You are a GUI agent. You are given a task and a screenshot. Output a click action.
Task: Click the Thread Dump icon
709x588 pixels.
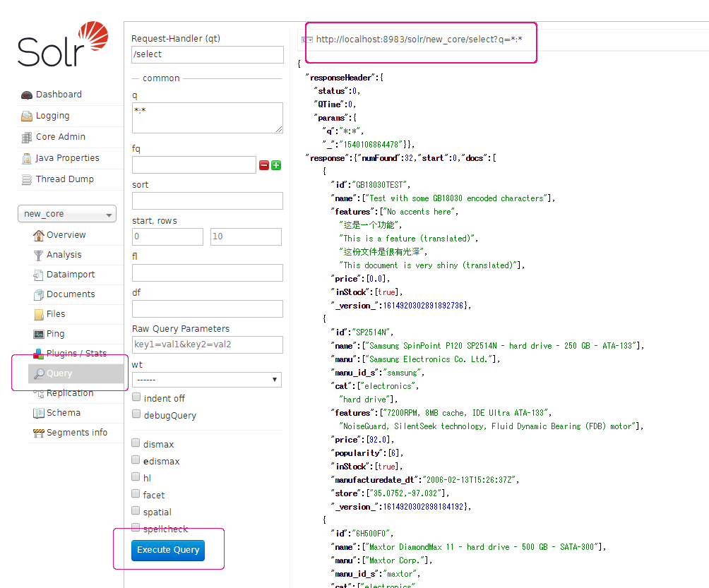(27, 180)
